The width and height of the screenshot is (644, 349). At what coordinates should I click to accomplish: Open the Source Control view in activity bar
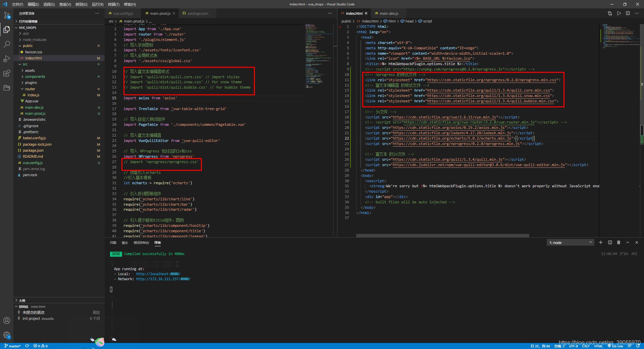tap(7, 15)
